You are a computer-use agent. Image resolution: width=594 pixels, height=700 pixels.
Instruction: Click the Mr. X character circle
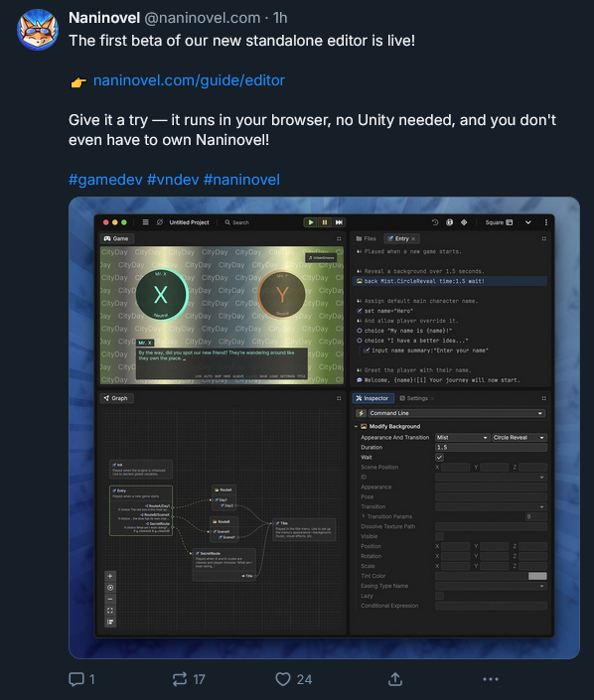(161, 295)
